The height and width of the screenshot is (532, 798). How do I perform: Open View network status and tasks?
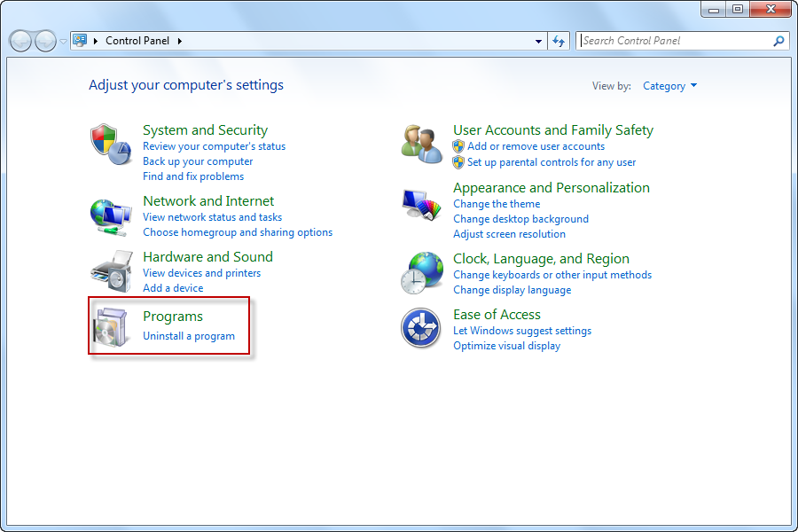click(212, 217)
